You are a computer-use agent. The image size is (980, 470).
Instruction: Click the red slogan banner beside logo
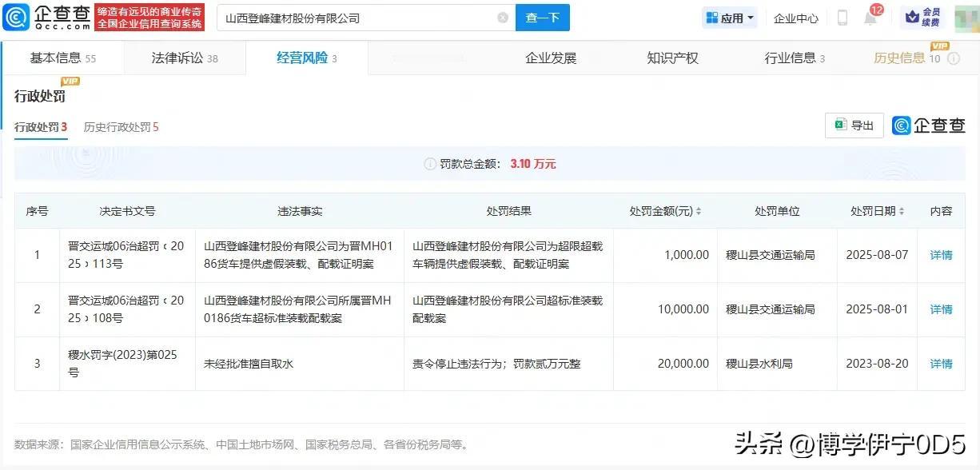149,18
